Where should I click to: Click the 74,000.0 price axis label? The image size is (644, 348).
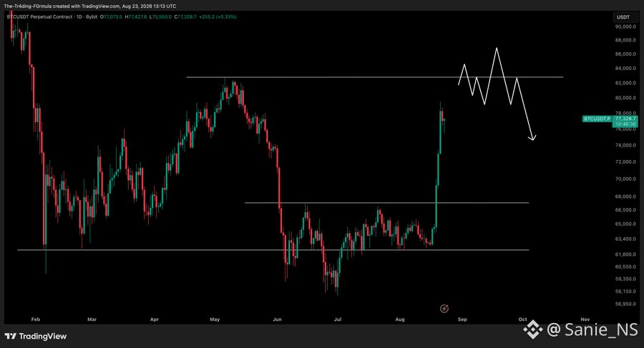[625, 145]
